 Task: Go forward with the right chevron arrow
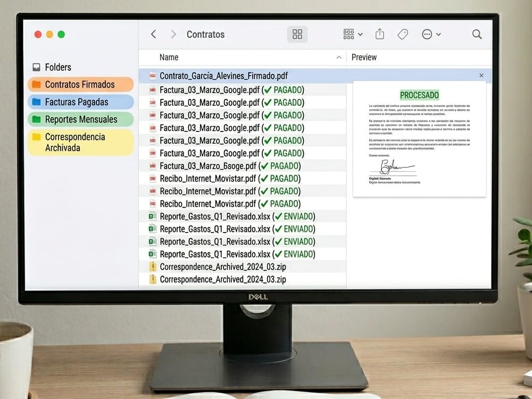173,34
